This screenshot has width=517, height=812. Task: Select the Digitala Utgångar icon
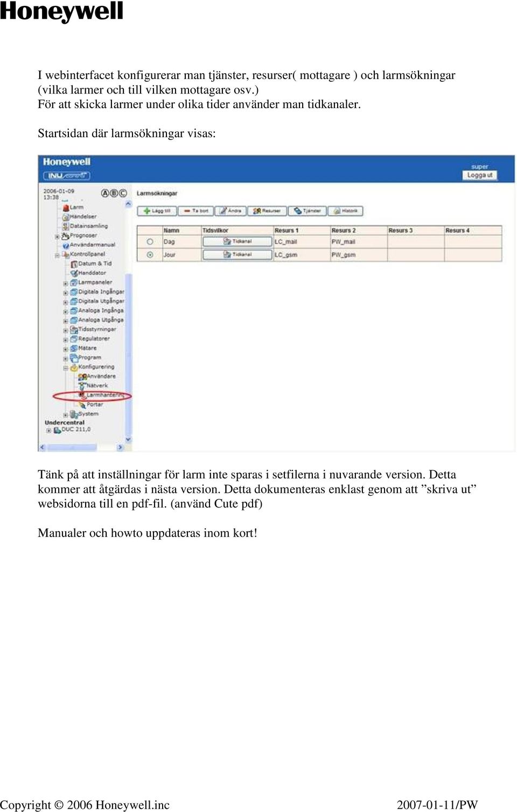coord(74,301)
